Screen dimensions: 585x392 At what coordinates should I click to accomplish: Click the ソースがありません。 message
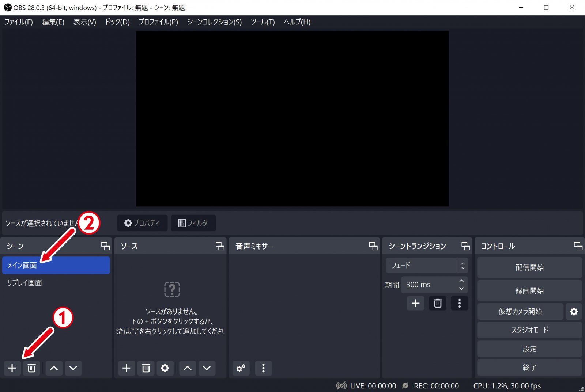tap(172, 311)
